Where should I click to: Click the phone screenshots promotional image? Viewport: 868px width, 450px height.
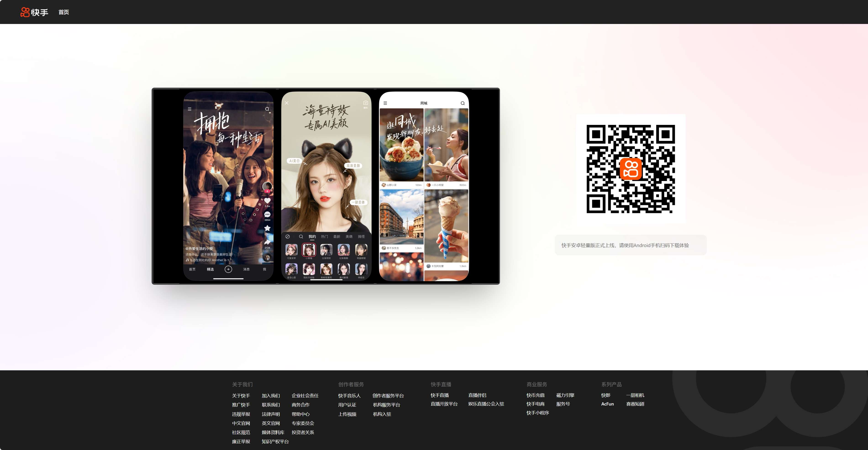pyautogui.click(x=326, y=186)
